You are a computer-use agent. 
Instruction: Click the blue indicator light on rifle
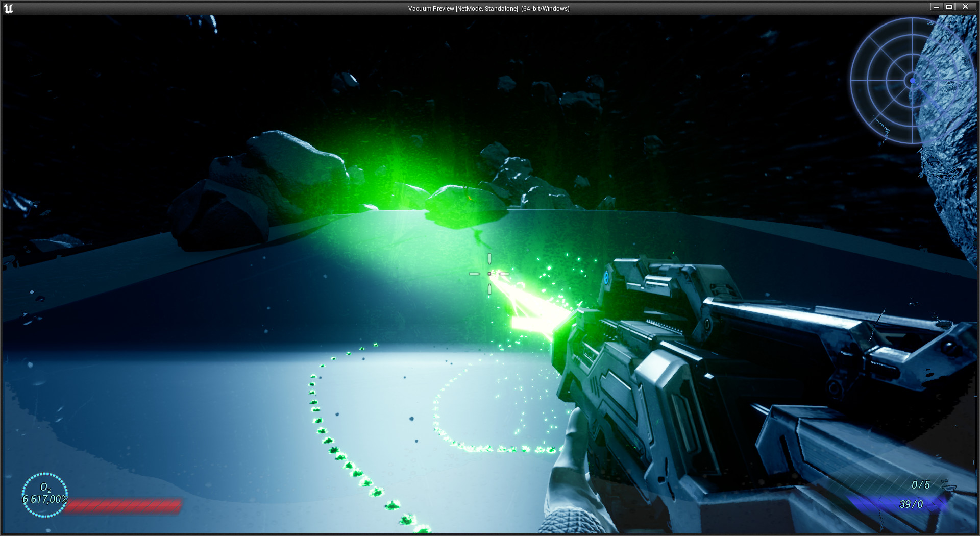coord(606,278)
